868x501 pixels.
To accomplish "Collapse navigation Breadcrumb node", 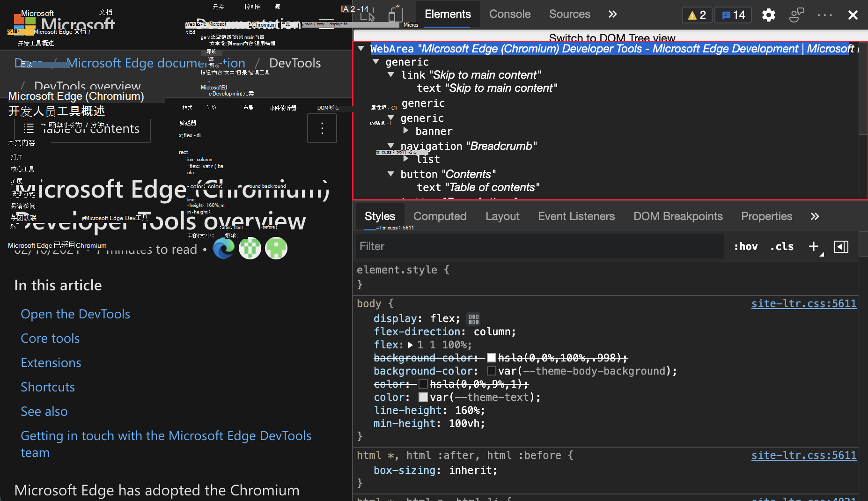I will click(x=391, y=146).
